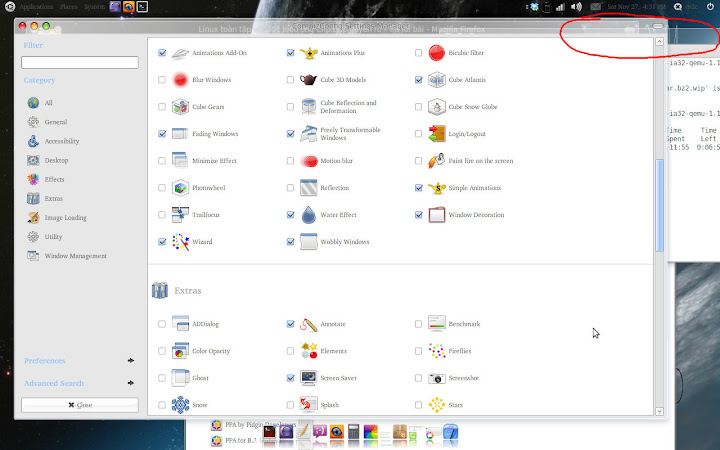This screenshot has height=450, width=720.
Task: Open the Login/Logout arrow icon
Action: pyautogui.click(x=437, y=134)
